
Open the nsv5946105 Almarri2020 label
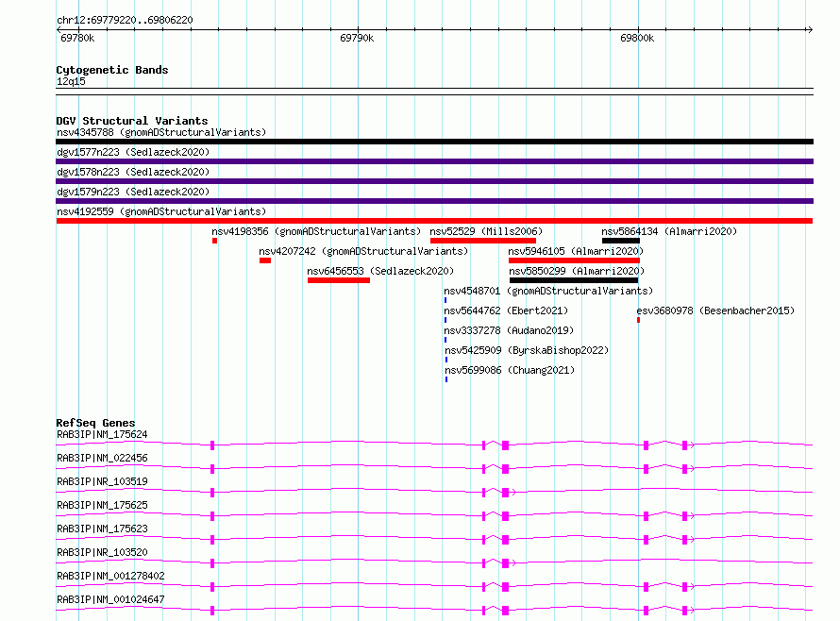tap(576, 251)
